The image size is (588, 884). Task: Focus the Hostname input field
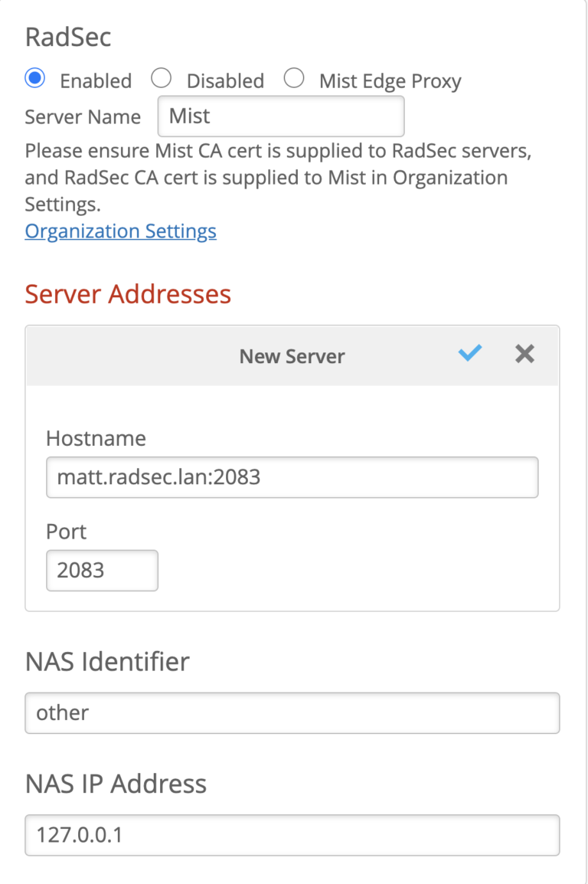292,478
